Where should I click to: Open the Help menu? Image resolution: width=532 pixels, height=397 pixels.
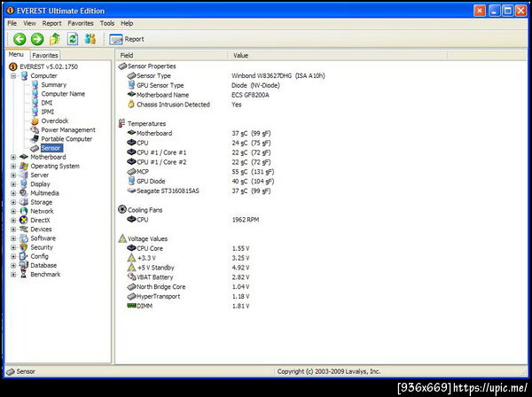pos(127,23)
